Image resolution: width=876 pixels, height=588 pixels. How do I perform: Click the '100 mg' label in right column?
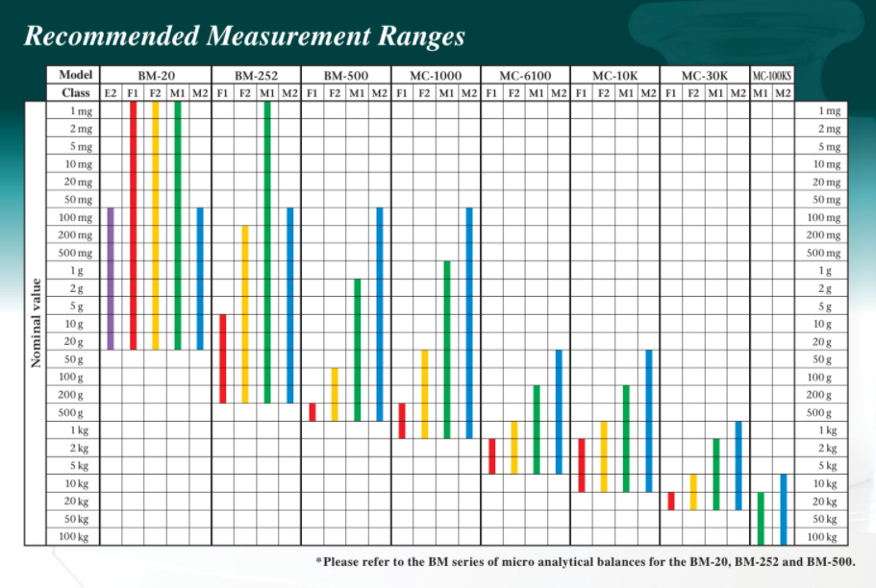(x=823, y=218)
